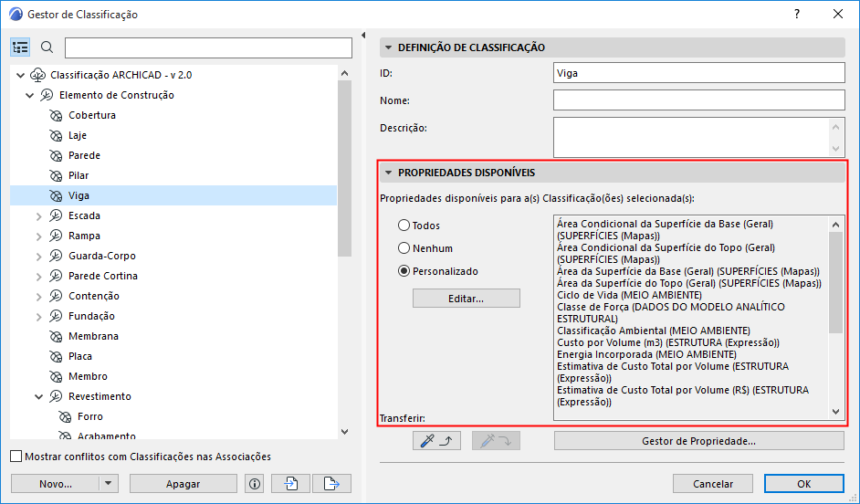This screenshot has height=504, width=860.
Task: Click the Placa leaf icon
Action: click(56, 356)
